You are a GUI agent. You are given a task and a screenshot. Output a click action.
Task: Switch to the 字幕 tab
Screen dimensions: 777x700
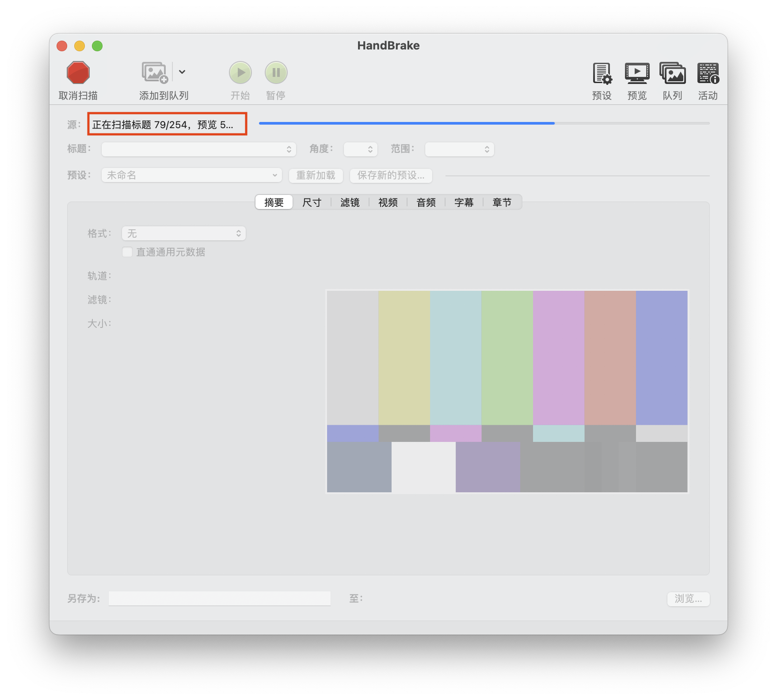[464, 202]
